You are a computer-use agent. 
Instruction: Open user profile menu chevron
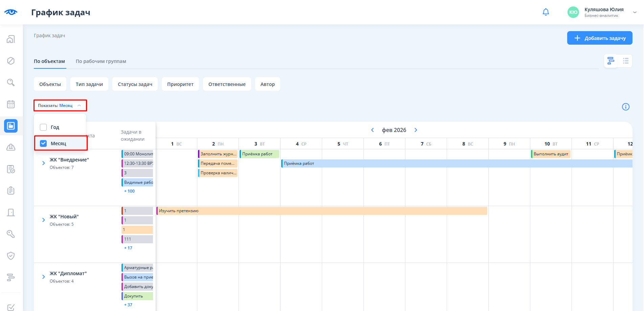click(635, 12)
